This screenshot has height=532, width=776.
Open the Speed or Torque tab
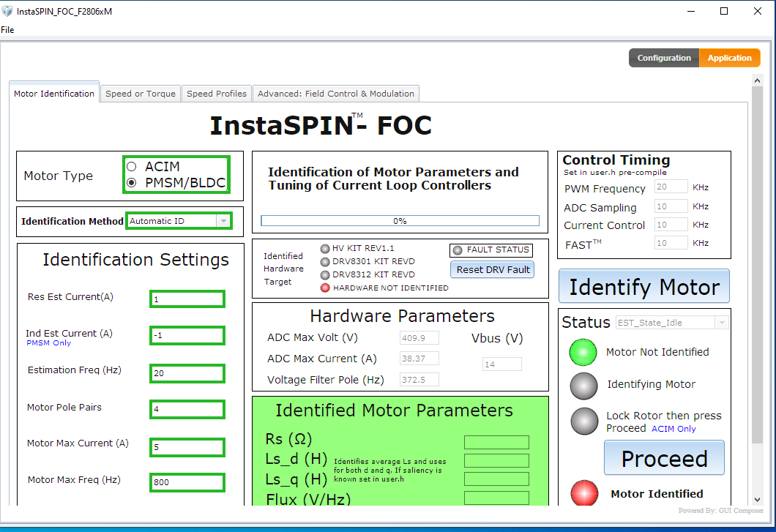(141, 94)
